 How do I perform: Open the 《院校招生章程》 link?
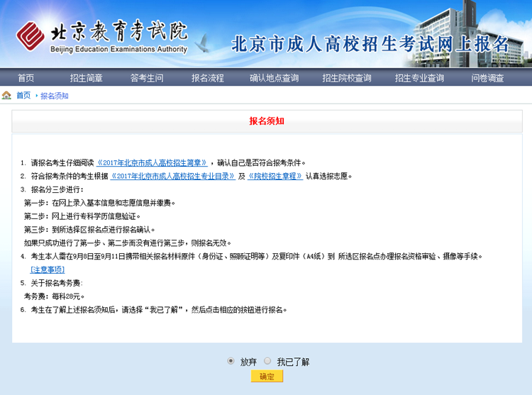tap(275, 176)
